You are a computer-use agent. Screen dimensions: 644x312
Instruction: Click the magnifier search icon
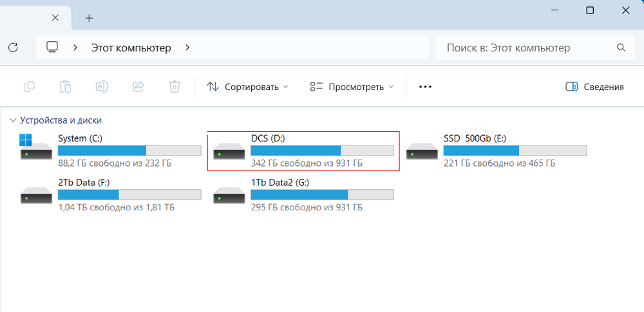pos(621,48)
